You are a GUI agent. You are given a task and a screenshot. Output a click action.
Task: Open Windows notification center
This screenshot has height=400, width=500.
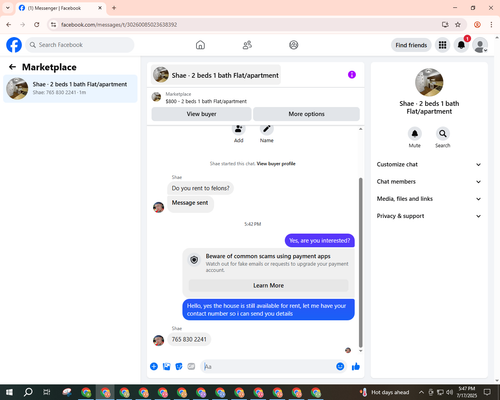coord(488,392)
